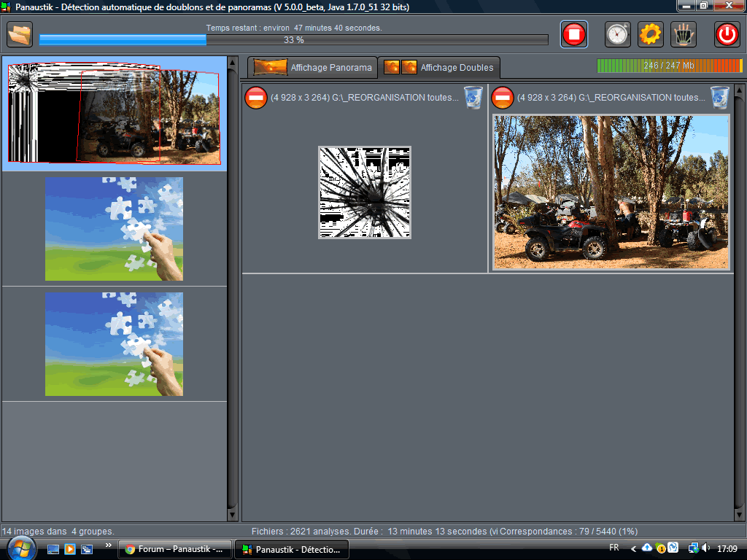Click the stopwatch timer icon
Screen dimensions: 747x560
point(617,34)
